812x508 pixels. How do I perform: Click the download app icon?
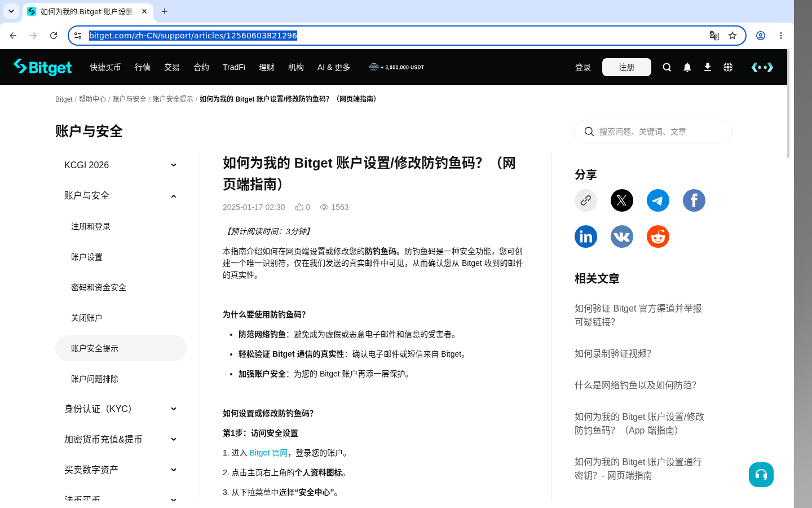point(708,67)
